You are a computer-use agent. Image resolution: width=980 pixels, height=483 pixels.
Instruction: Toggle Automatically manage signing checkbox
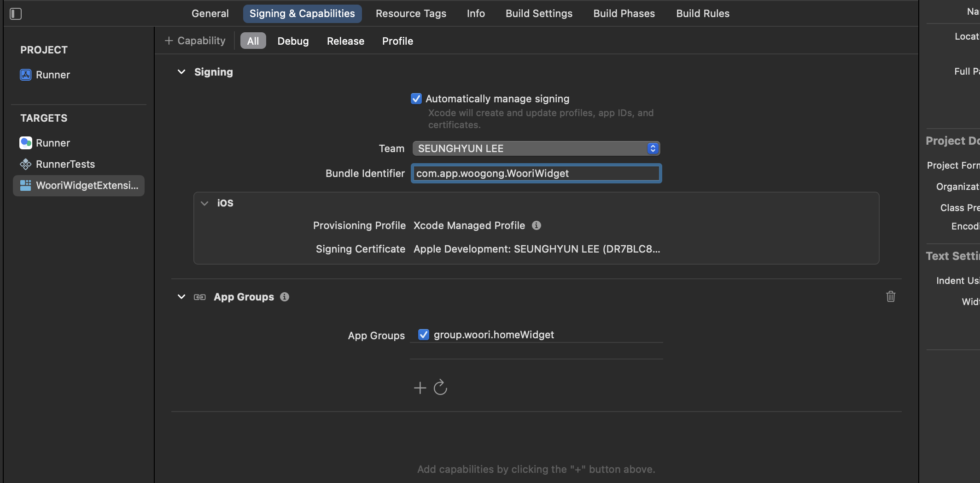pyautogui.click(x=416, y=99)
